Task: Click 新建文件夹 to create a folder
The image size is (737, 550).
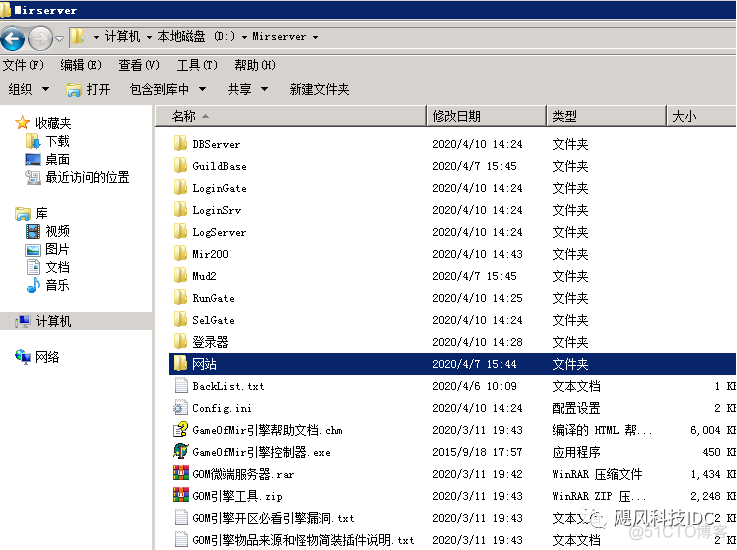Action: 319,89
